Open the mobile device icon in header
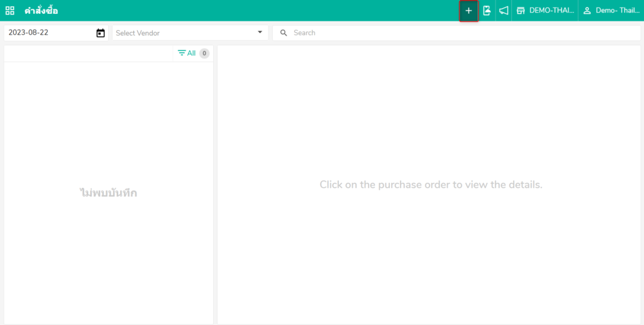The image size is (644, 325). coord(487,11)
